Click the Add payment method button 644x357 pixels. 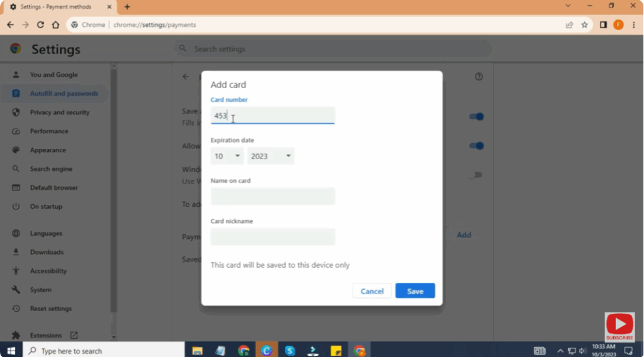464,234
